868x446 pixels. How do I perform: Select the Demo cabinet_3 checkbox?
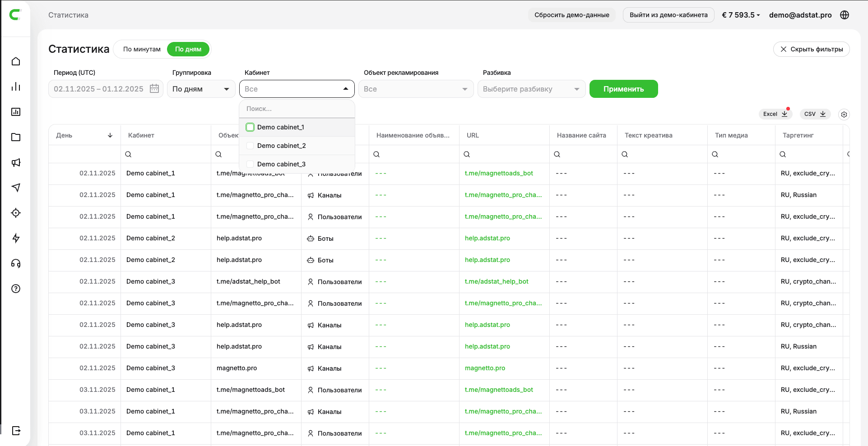click(250, 164)
